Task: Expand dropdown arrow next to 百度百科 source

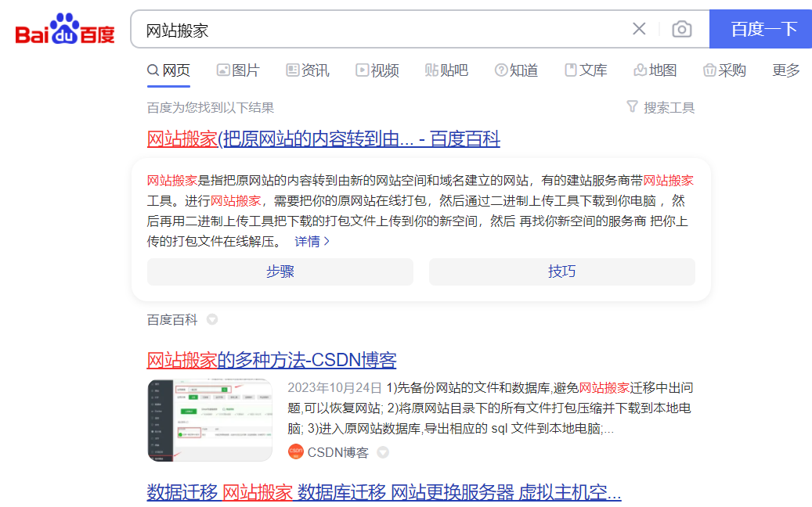Action: pyautogui.click(x=212, y=320)
